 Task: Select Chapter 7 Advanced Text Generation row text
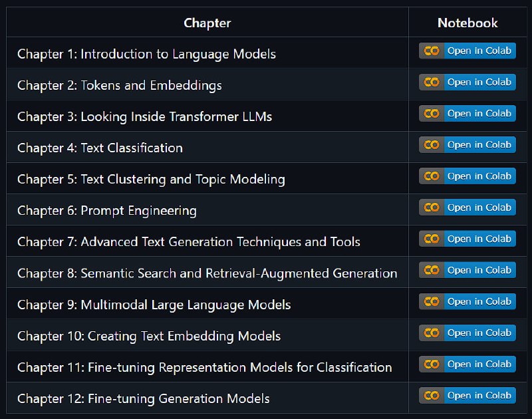point(189,242)
